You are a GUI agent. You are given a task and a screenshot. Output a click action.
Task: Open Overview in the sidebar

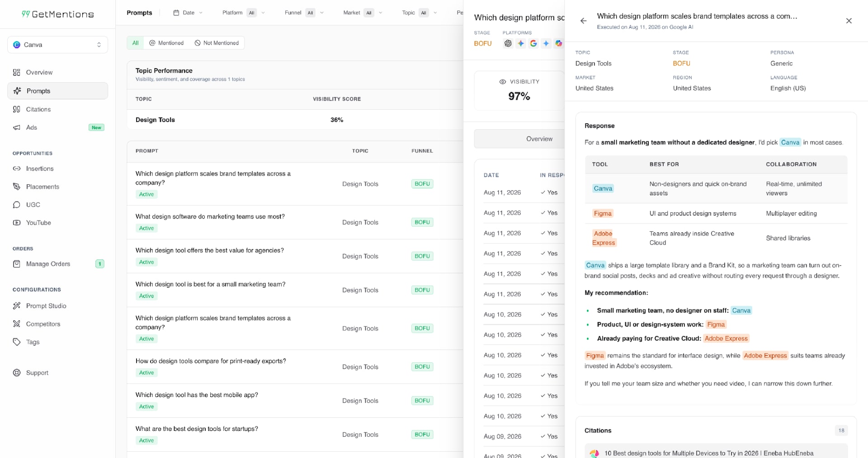[x=57, y=72]
